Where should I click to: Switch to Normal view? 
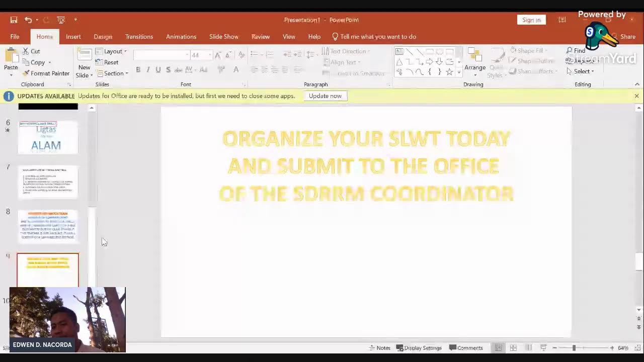click(x=498, y=348)
